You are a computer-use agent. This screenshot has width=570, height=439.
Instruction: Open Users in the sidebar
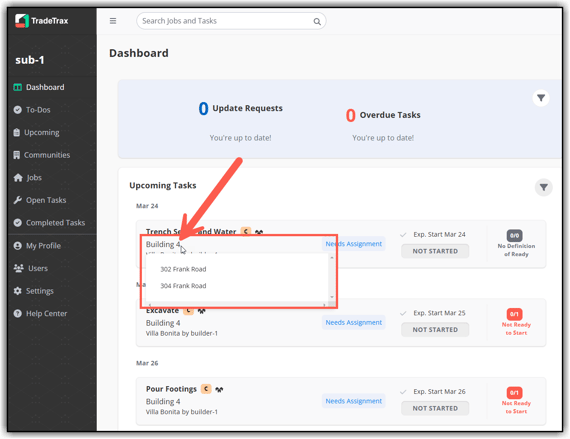(52, 268)
